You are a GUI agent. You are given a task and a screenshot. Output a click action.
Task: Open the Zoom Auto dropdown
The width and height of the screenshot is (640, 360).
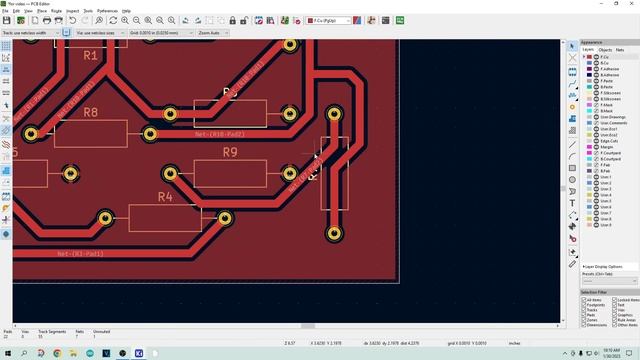[x=212, y=33]
